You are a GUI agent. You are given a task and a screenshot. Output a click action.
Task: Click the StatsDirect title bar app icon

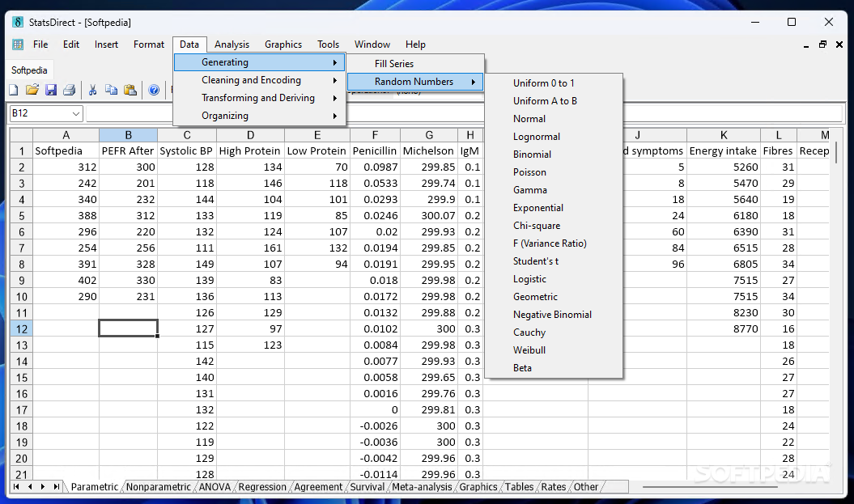click(18, 23)
